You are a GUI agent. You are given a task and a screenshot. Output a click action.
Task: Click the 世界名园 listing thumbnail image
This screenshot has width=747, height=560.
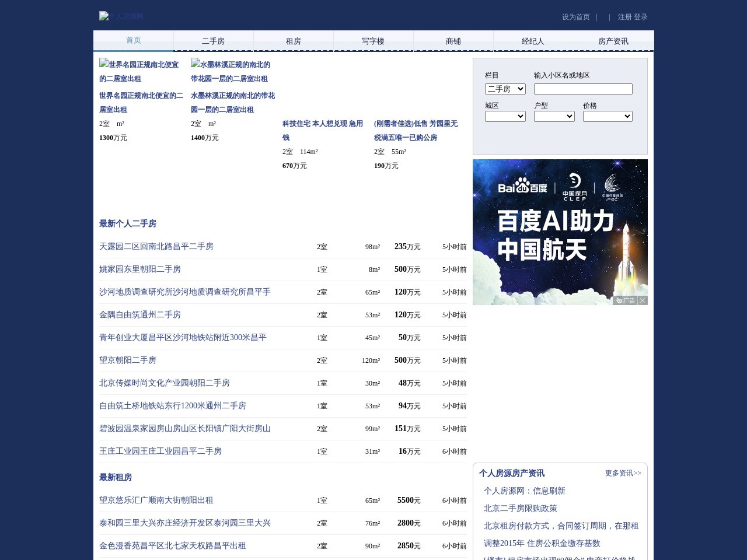point(140,72)
